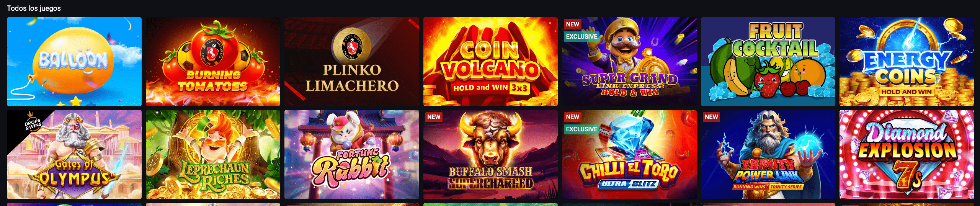Select Coin Volcano Hold and Win game
This screenshot has height=206, width=980.
tap(490, 62)
